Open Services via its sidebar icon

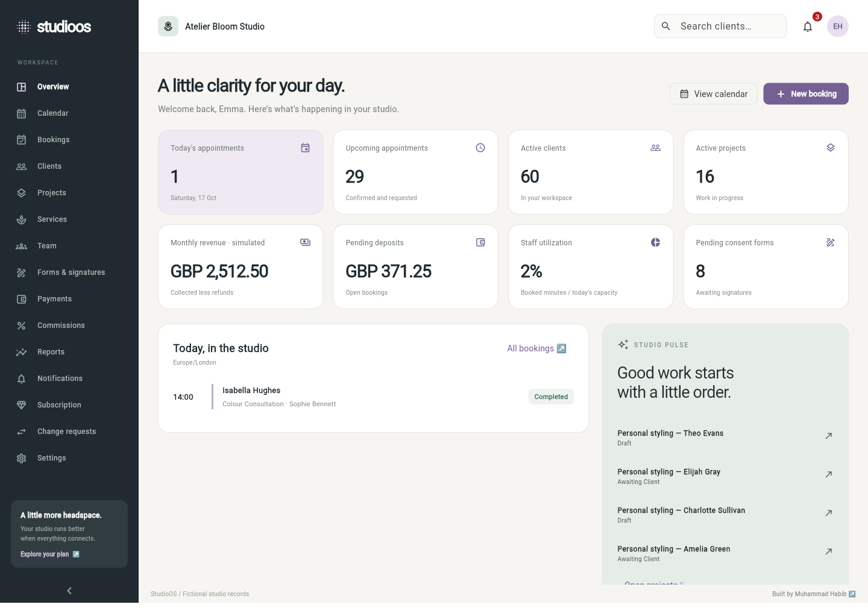tap(22, 219)
